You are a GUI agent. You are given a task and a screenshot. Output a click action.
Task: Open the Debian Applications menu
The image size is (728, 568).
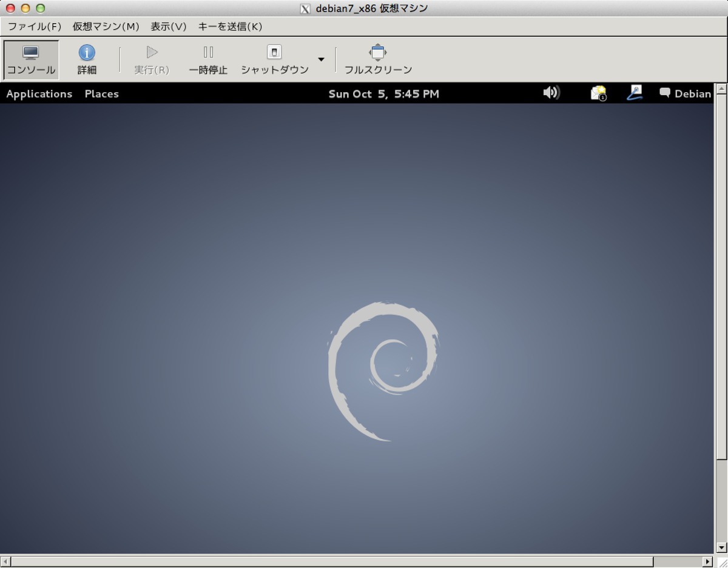click(x=39, y=93)
